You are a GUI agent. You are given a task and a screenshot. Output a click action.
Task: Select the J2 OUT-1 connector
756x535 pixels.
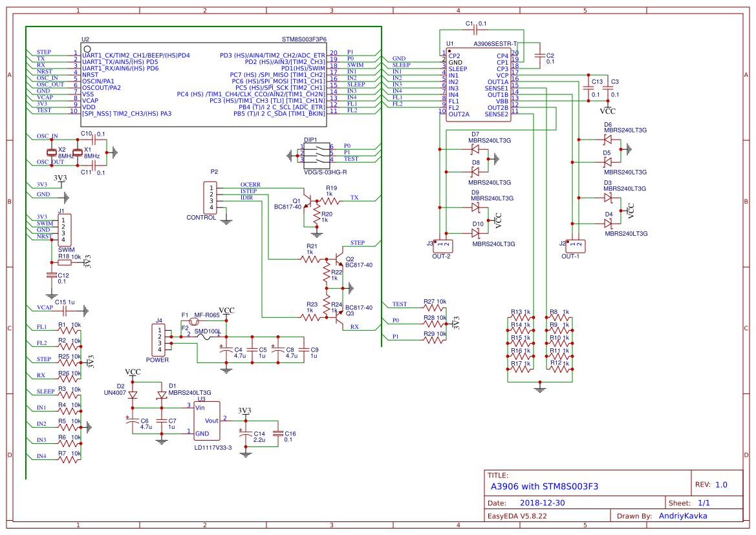click(x=575, y=246)
